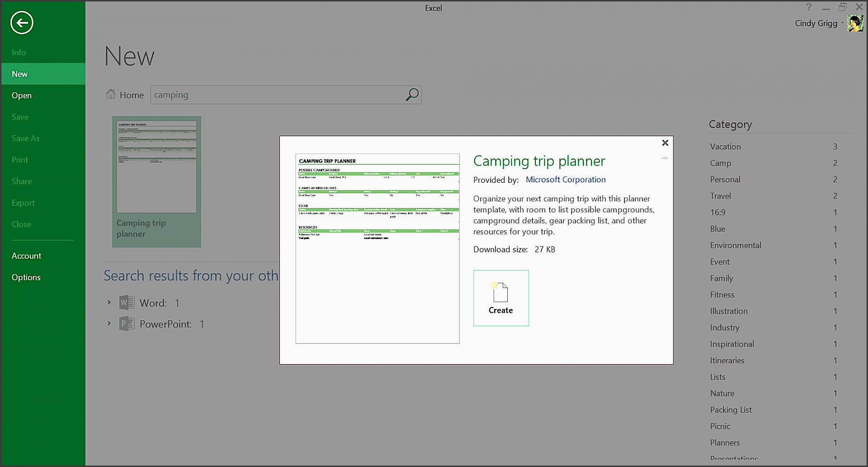Click inside the camping search text field

coord(276,95)
